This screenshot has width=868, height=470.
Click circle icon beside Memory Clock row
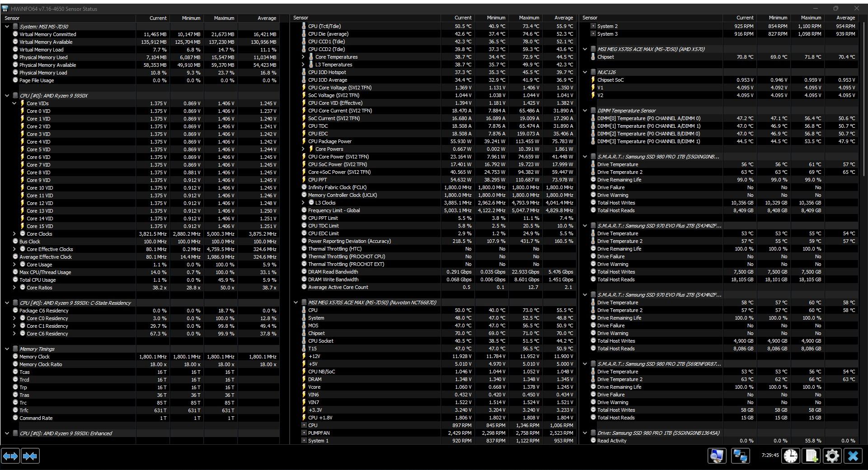pyautogui.click(x=15, y=357)
